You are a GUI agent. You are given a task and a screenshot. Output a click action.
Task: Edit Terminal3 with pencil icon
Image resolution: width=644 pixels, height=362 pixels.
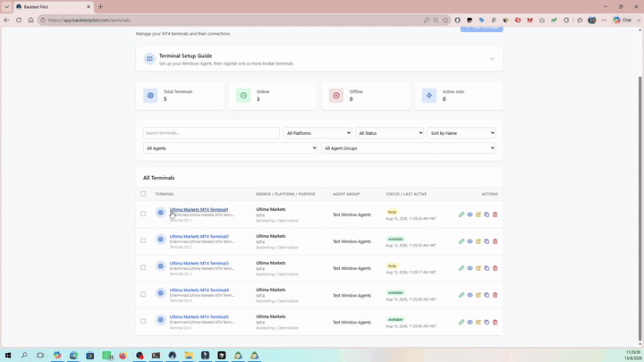[478, 268]
